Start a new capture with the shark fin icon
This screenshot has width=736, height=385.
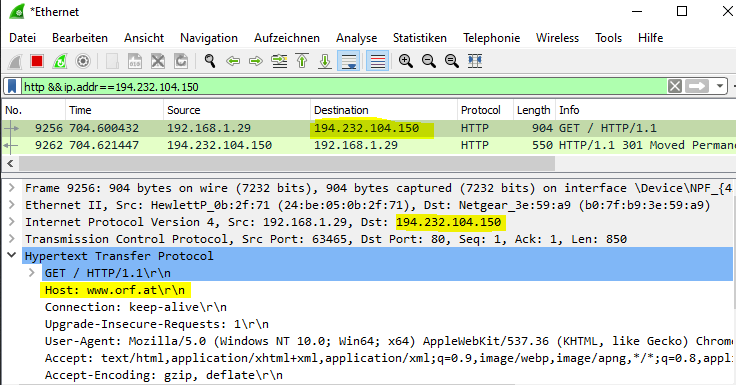[x=15, y=62]
